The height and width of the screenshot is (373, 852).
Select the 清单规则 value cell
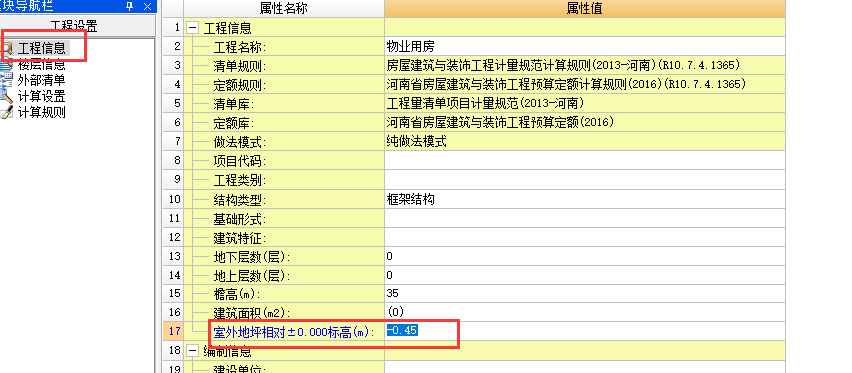coord(585,65)
